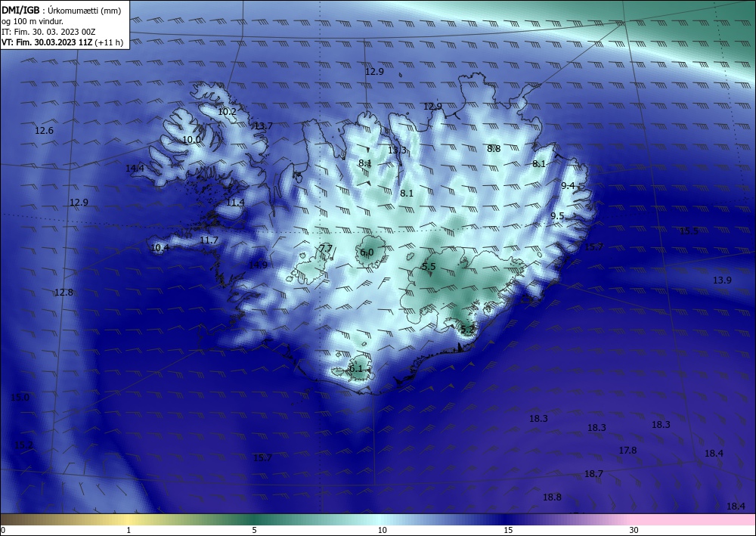Click the 13.3 value on the map
The image size is (756, 536).
point(398,150)
